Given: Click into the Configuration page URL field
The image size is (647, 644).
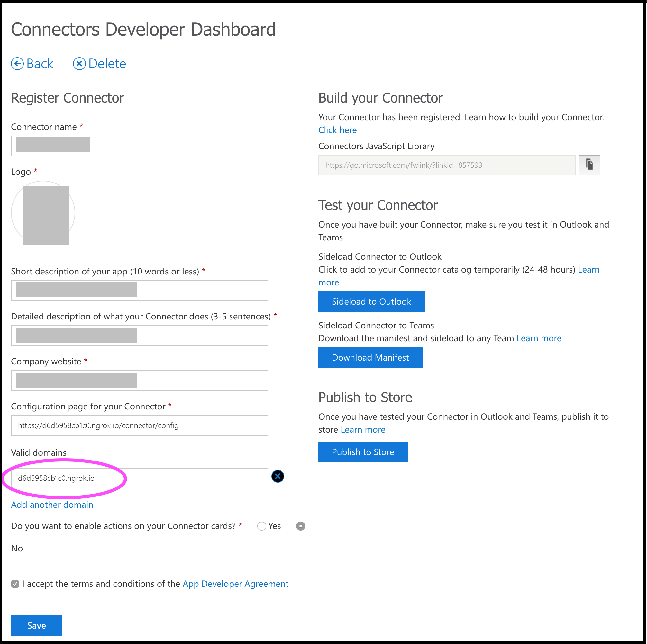Looking at the screenshot, I should (139, 425).
